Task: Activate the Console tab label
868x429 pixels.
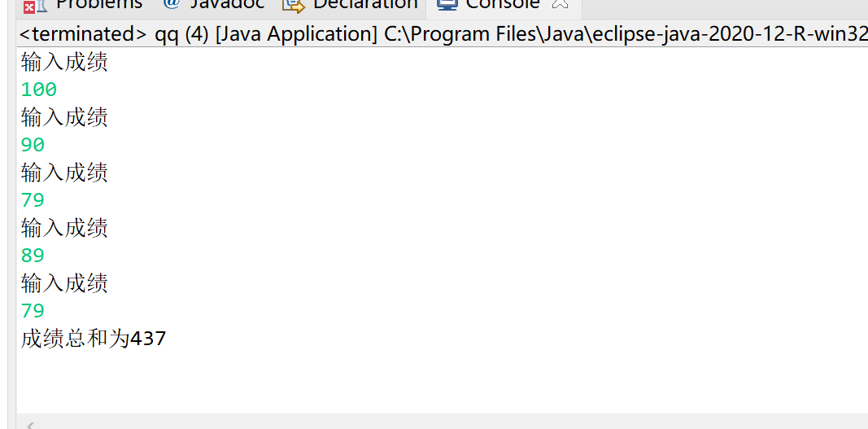Action: 502,4
